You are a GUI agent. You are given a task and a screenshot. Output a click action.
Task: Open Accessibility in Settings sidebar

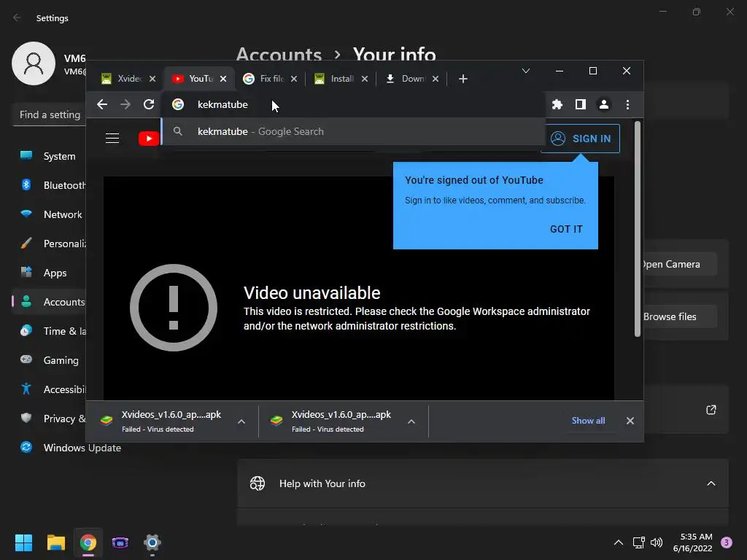tap(49, 389)
